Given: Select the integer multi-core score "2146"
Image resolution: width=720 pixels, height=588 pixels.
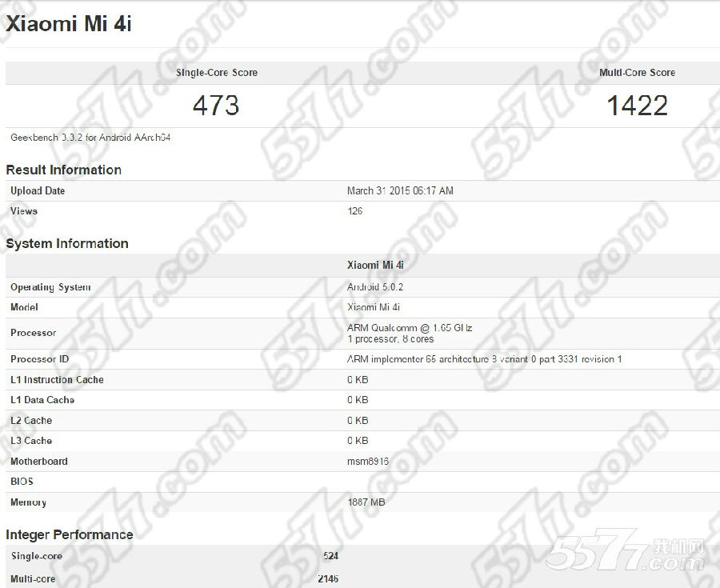Looking at the screenshot, I should click(328, 579).
